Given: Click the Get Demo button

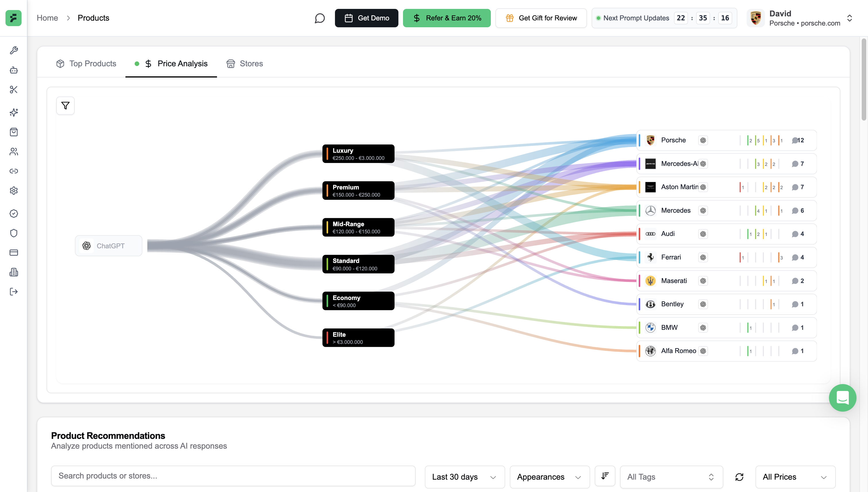Looking at the screenshot, I should pyautogui.click(x=366, y=18).
